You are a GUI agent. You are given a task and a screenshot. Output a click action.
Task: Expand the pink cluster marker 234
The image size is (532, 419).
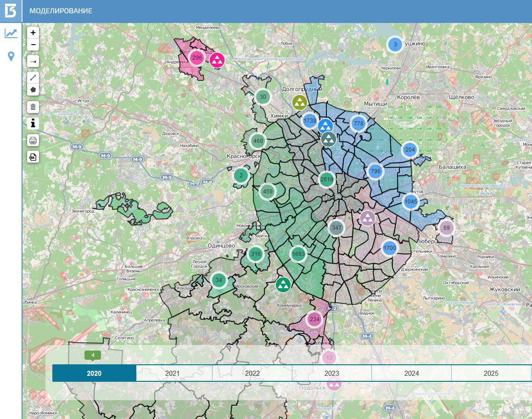314,319
